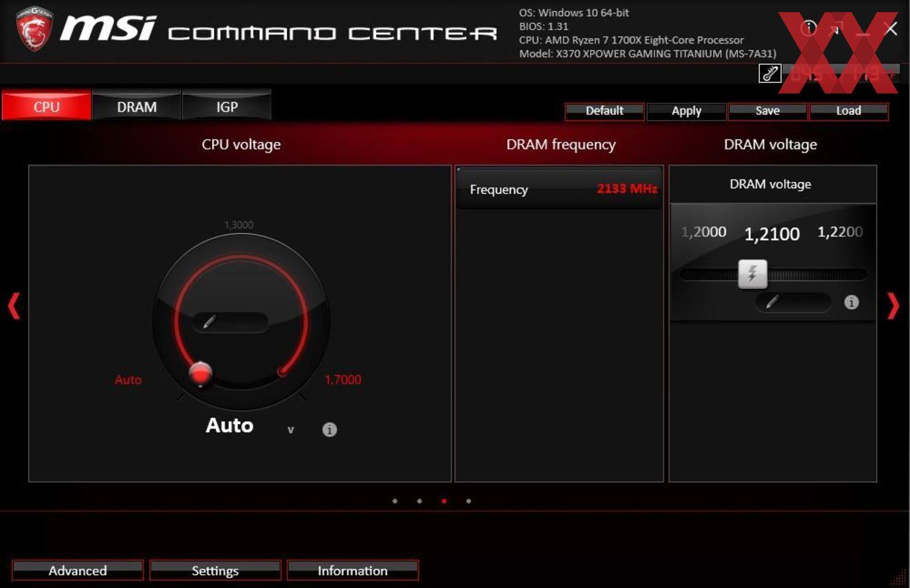Open the thermometer temperature icon
The width and height of the screenshot is (910, 588).
tap(769, 73)
